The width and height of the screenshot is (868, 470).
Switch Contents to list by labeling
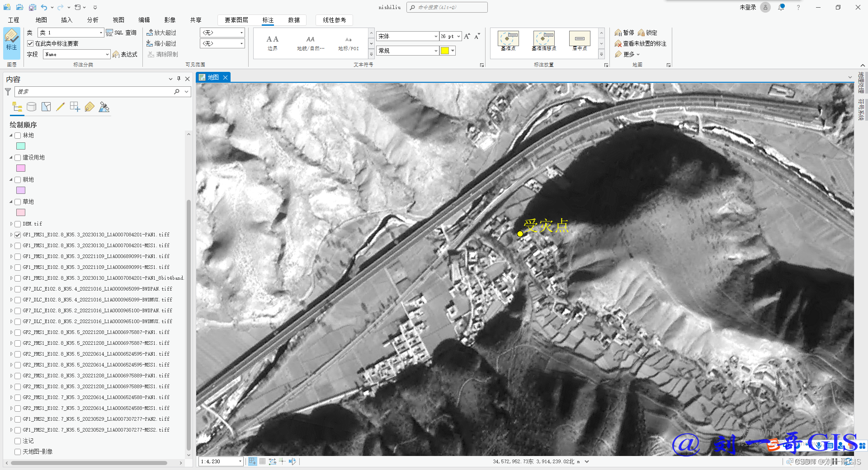pos(90,107)
